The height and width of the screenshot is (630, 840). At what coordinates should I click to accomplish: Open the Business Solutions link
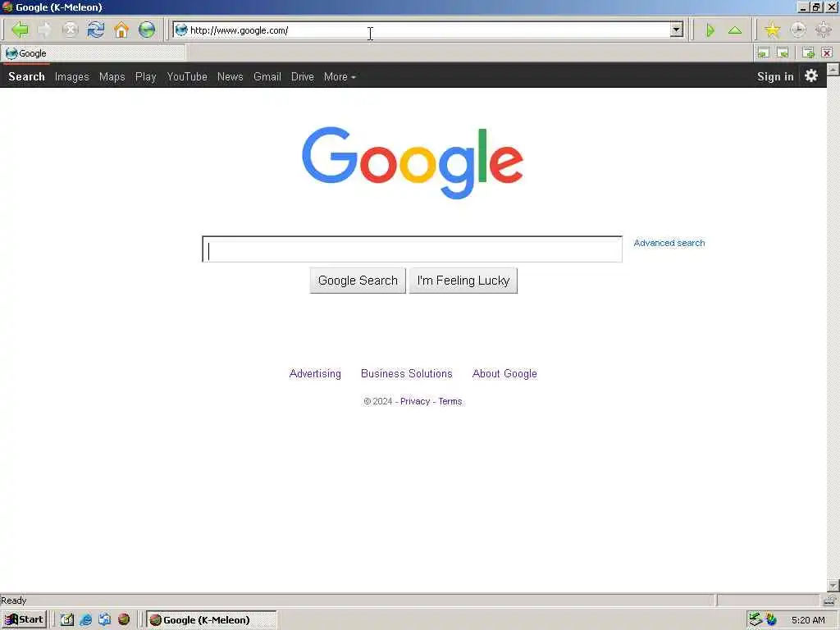(x=407, y=373)
